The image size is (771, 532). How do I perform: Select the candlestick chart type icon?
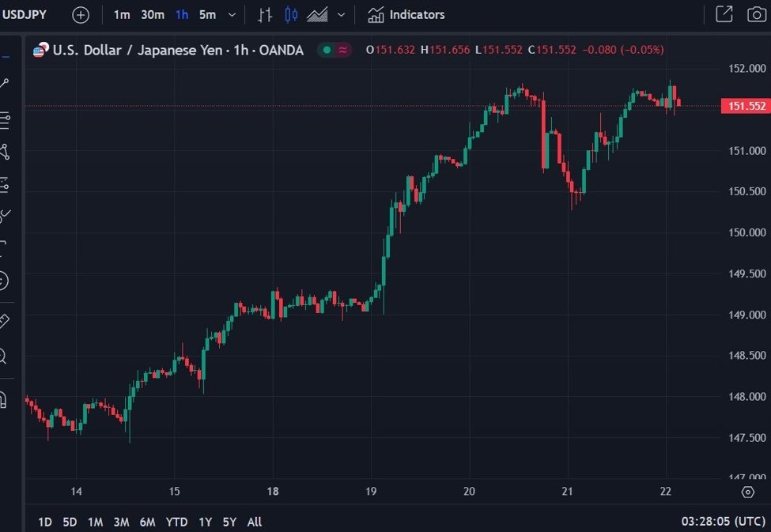[x=291, y=15]
